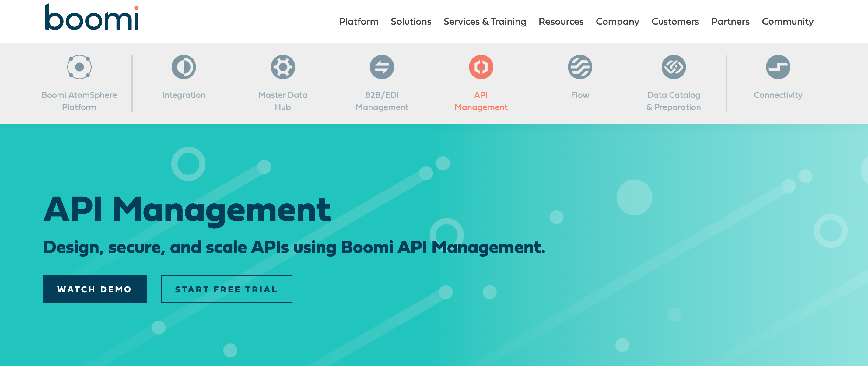Click the Start Free Trial button

pos(227,289)
